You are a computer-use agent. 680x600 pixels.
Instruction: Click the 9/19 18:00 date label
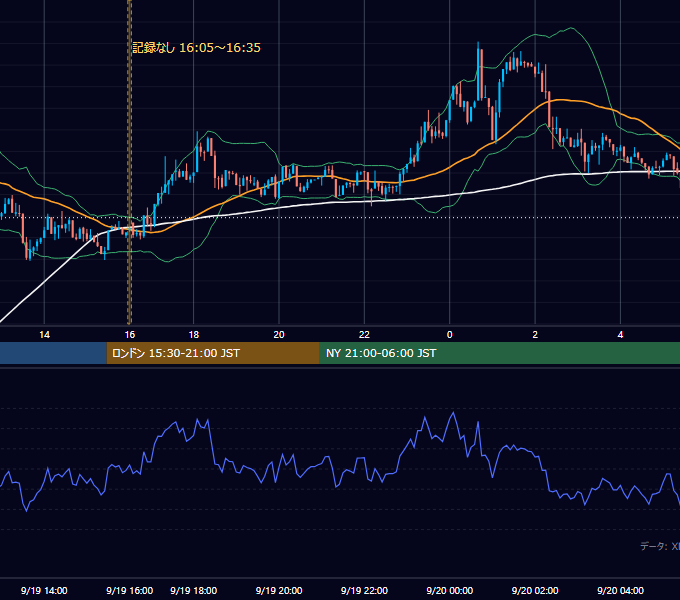click(x=193, y=590)
